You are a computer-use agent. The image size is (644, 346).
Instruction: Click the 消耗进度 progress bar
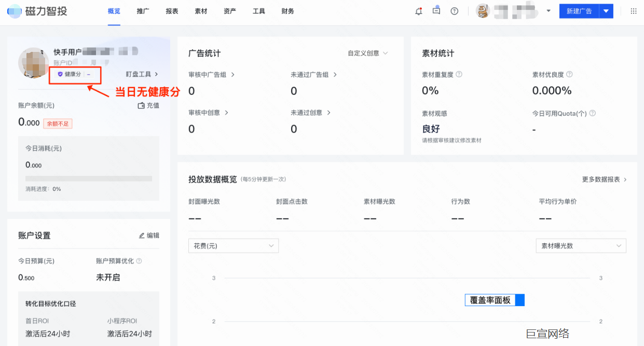click(x=88, y=178)
